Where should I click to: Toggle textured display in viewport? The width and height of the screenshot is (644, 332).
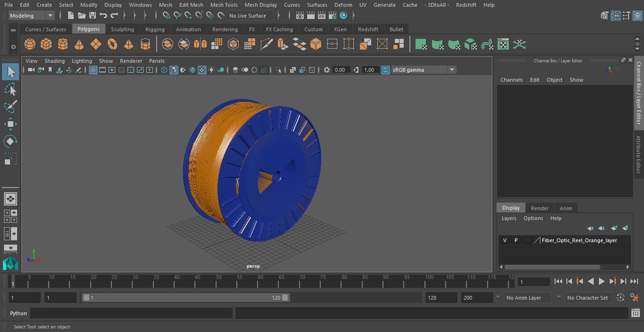[x=202, y=70]
